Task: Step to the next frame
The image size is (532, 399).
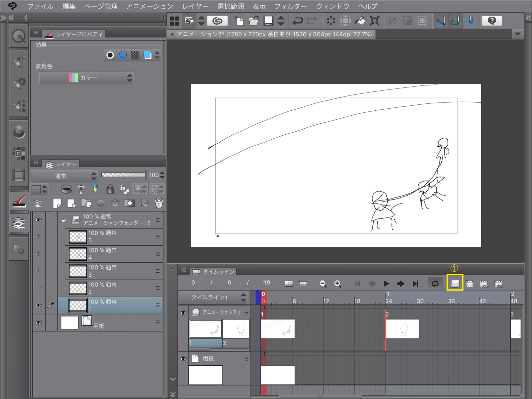Action: click(401, 284)
